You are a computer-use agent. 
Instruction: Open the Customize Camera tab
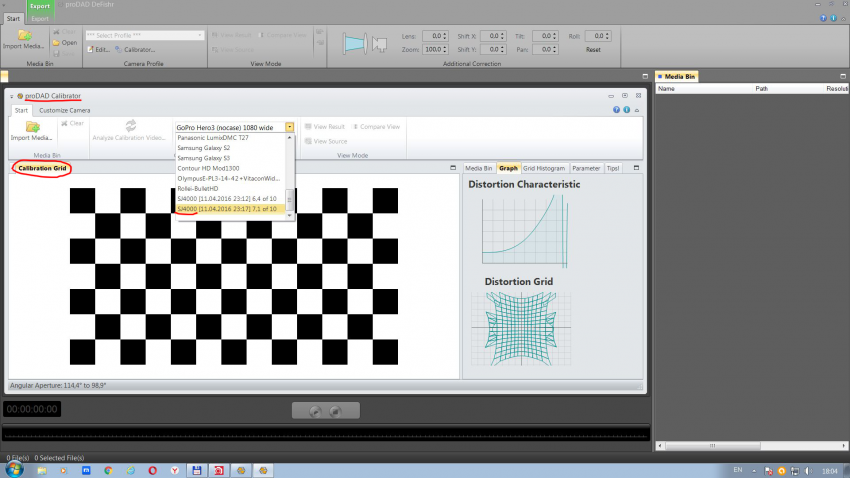65,110
